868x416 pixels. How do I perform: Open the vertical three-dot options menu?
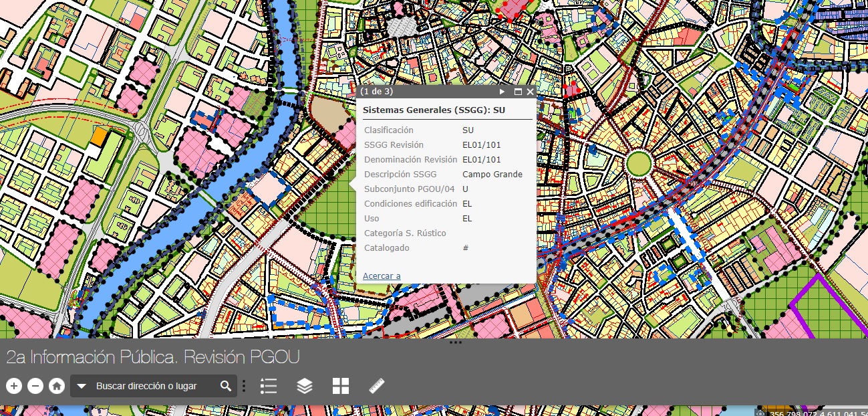point(244,386)
